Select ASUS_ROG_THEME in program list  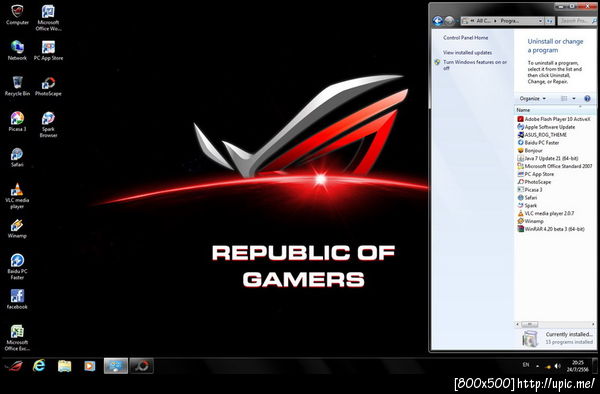(542, 135)
